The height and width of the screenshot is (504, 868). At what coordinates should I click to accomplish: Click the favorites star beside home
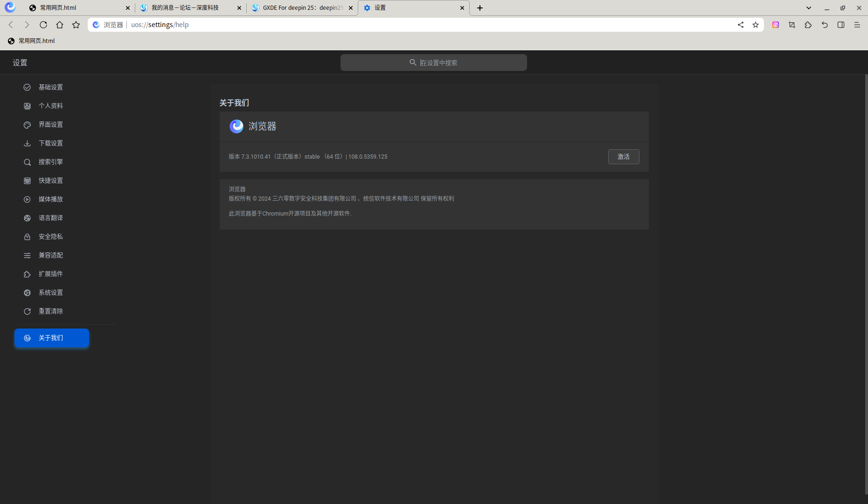tap(76, 25)
